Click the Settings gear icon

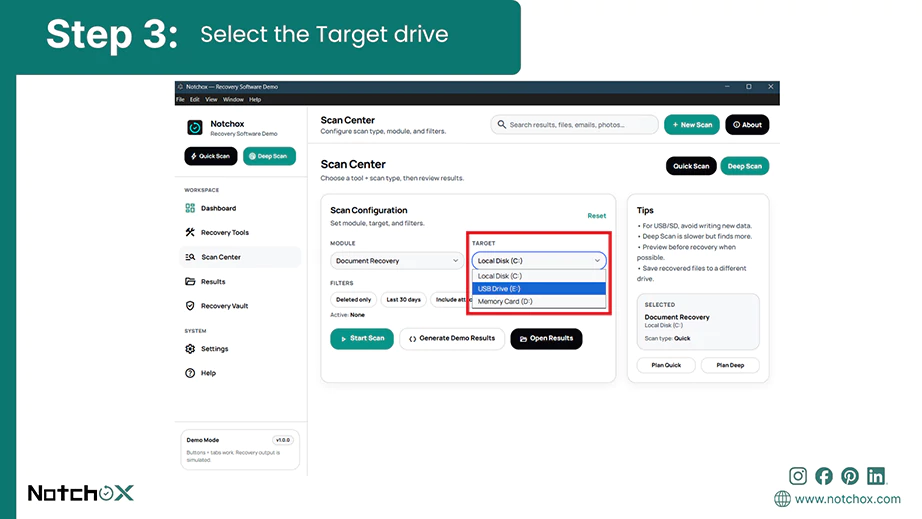point(190,349)
